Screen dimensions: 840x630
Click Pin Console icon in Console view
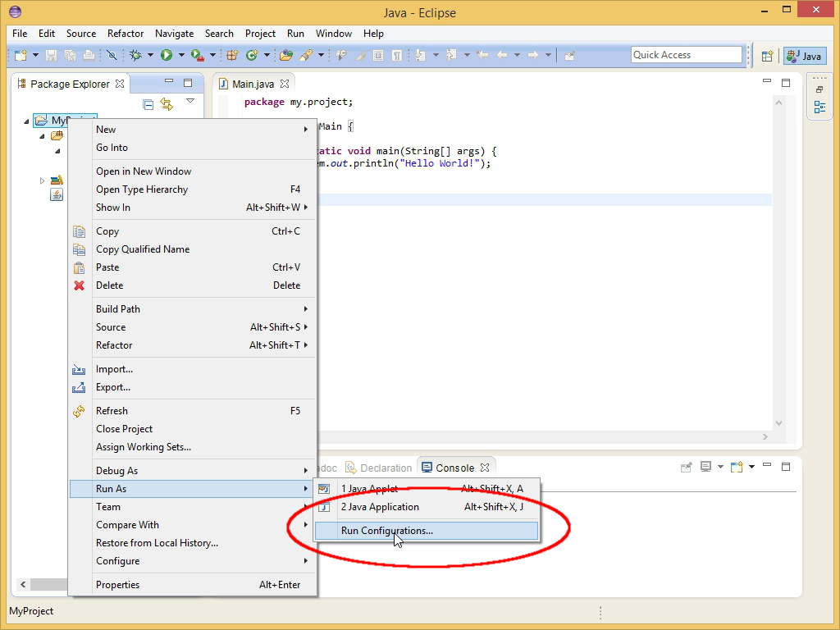[x=687, y=468]
